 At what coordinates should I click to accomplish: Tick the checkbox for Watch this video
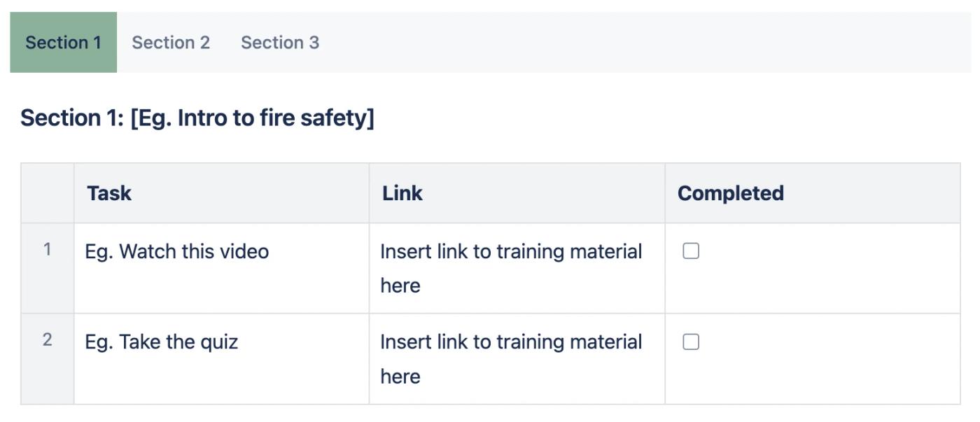coord(691,251)
